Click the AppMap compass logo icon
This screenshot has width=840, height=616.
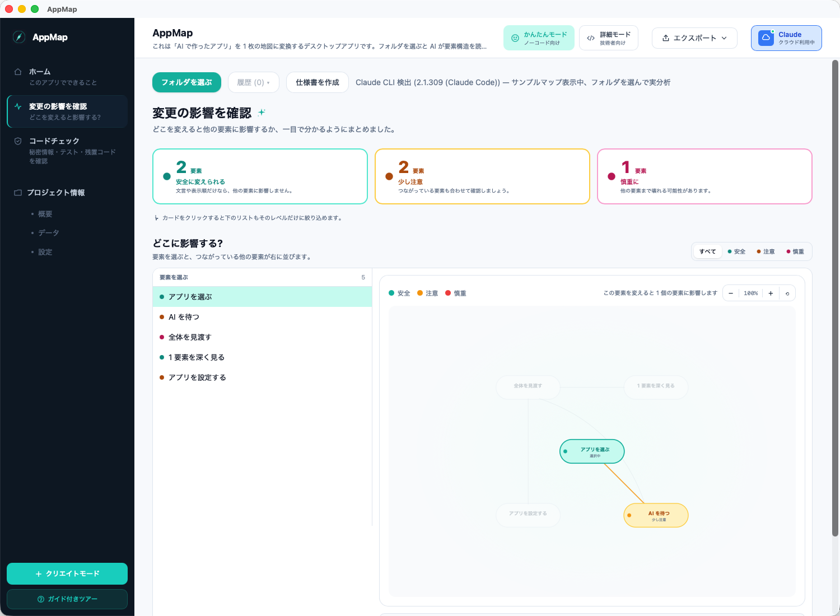tap(19, 37)
